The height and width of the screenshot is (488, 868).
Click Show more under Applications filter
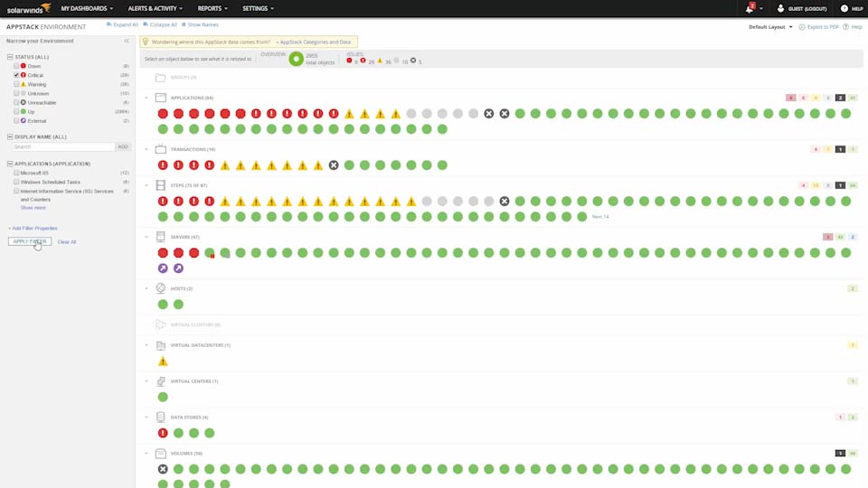click(x=33, y=208)
